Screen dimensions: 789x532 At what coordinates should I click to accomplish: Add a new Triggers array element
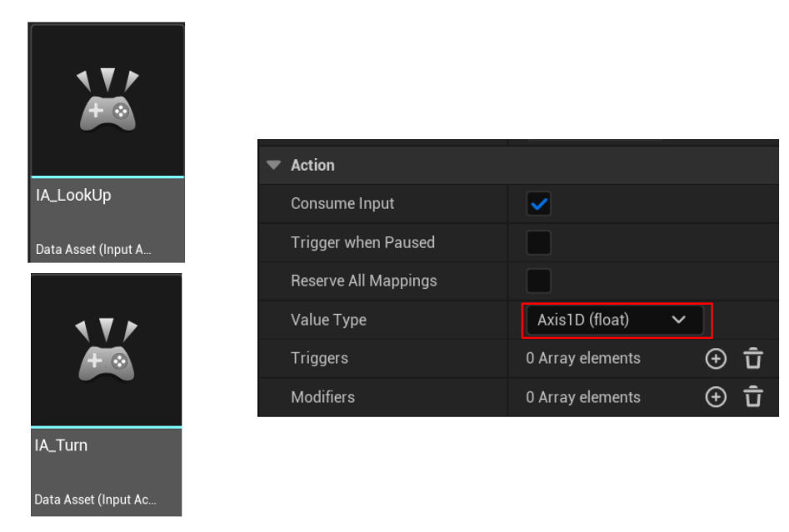click(x=716, y=359)
